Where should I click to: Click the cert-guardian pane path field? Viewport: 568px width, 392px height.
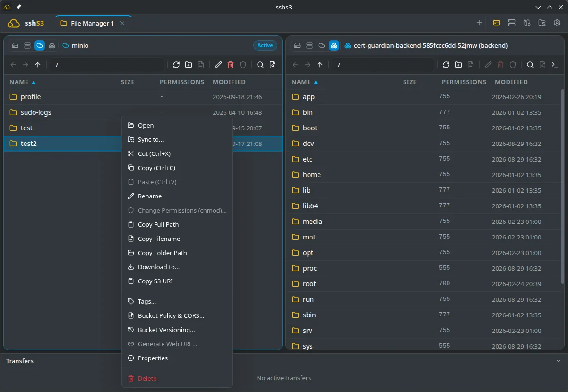click(383, 65)
